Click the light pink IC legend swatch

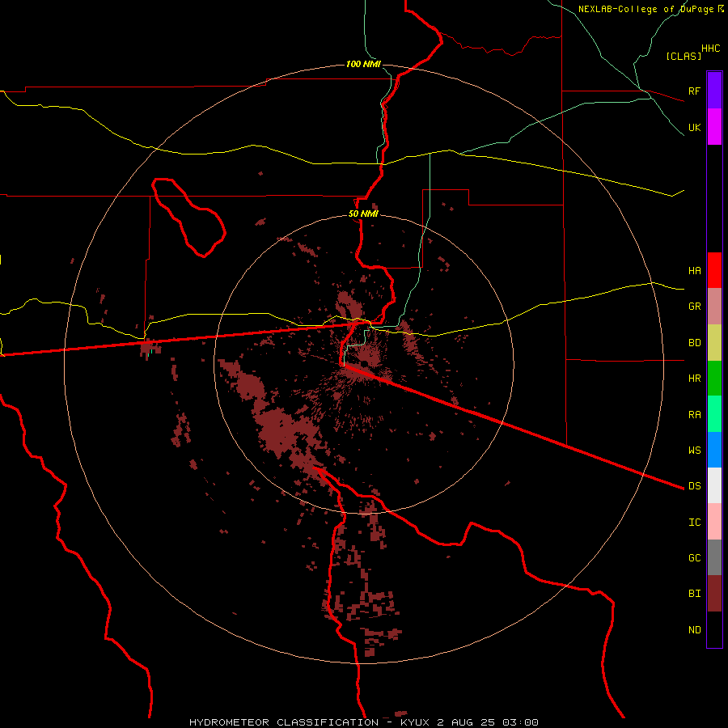714,522
